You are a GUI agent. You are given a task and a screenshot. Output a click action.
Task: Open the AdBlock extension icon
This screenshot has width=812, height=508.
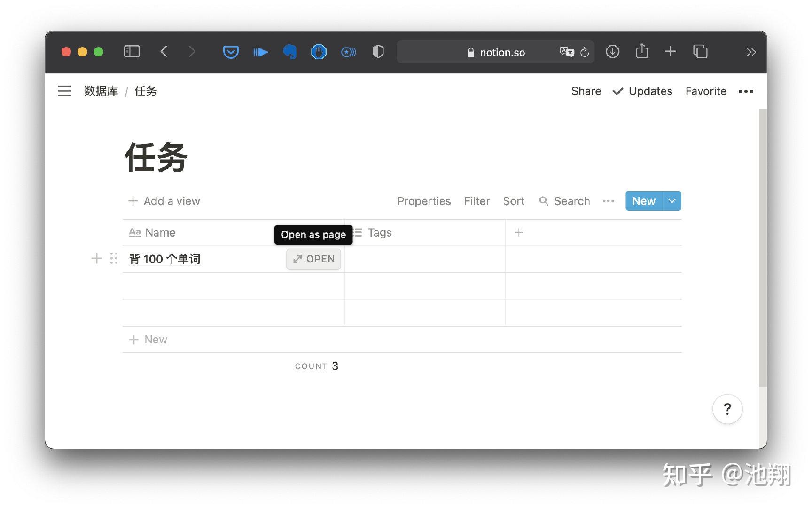(319, 52)
